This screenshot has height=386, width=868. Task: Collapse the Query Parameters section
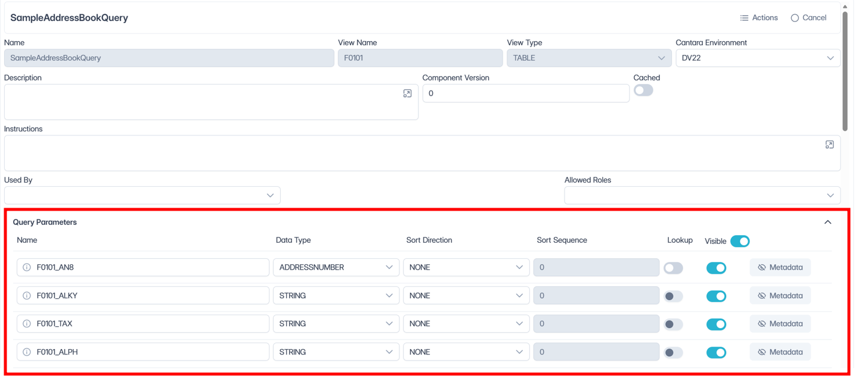coord(827,222)
